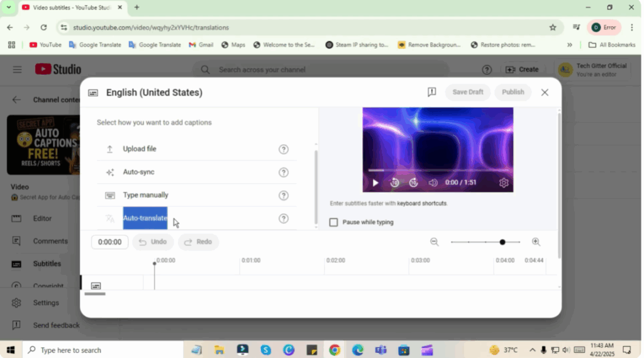Show help for Auto-sync option

[x=284, y=172]
